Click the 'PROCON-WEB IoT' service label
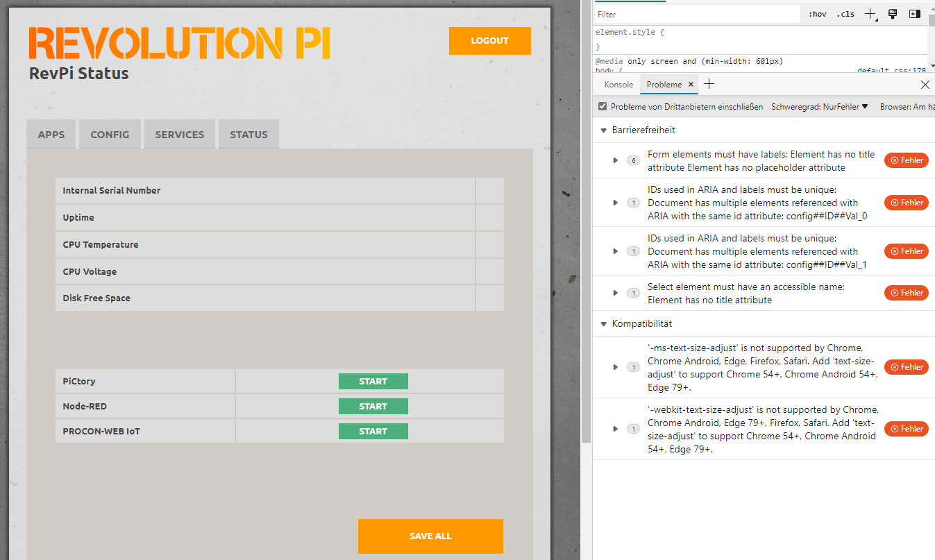Viewport: 935px width, 560px height. click(101, 432)
